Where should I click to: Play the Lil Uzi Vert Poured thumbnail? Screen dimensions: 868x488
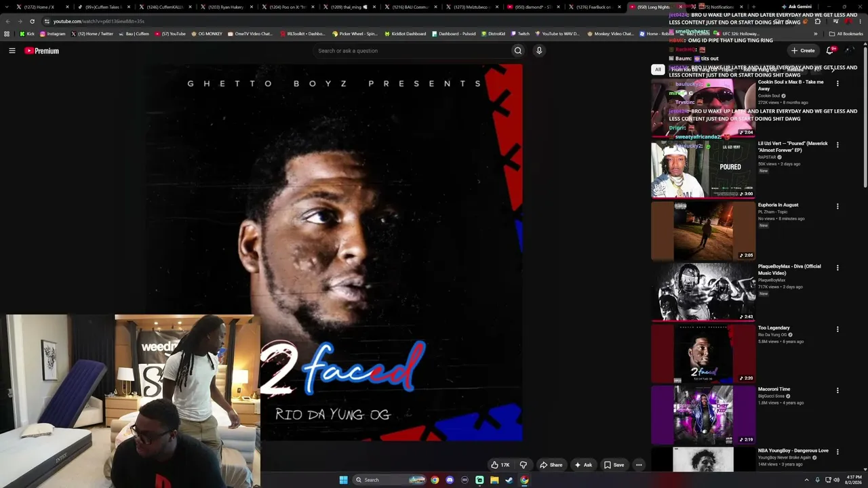click(703, 169)
